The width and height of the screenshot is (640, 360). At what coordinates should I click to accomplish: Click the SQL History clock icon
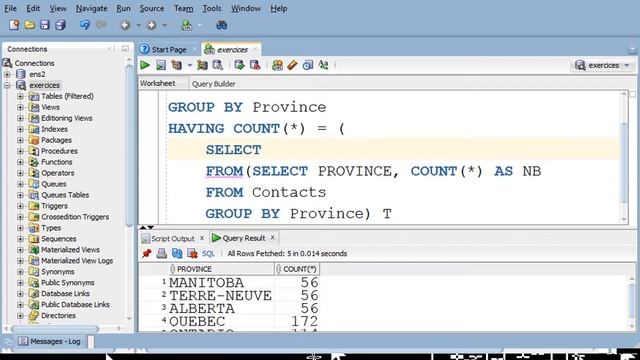coord(308,65)
